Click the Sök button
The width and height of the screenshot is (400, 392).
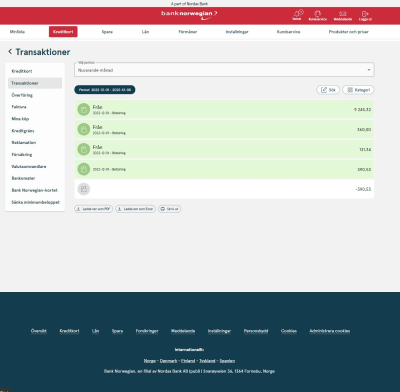[x=328, y=90]
